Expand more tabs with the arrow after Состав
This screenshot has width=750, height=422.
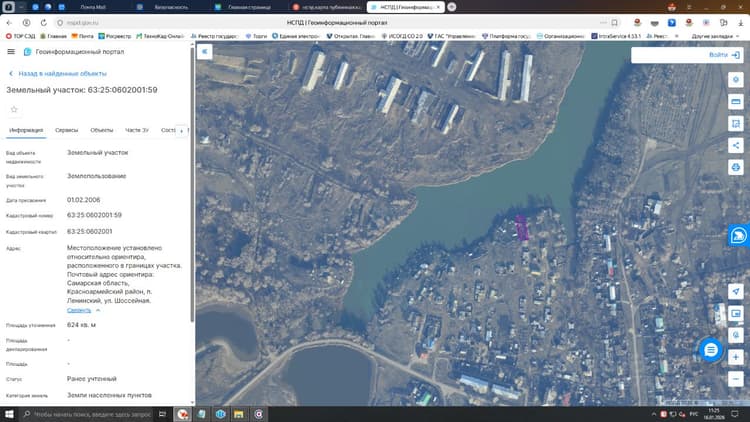(181, 131)
